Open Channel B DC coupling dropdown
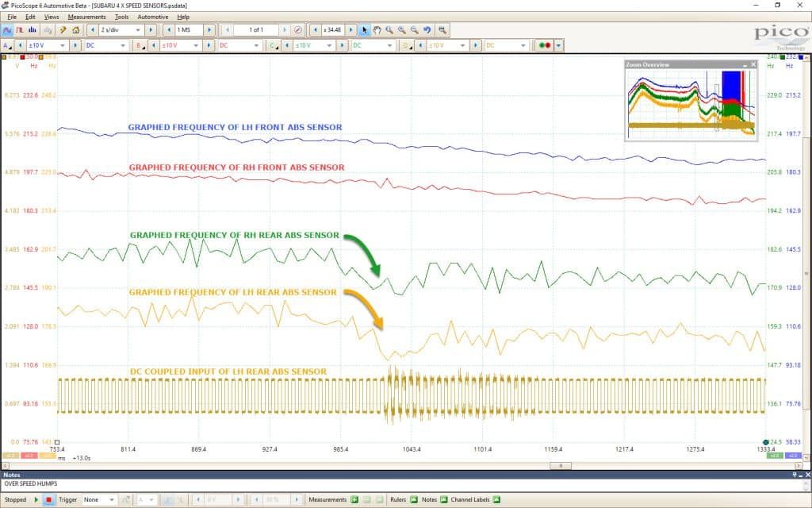The image size is (812, 508). point(240,45)
